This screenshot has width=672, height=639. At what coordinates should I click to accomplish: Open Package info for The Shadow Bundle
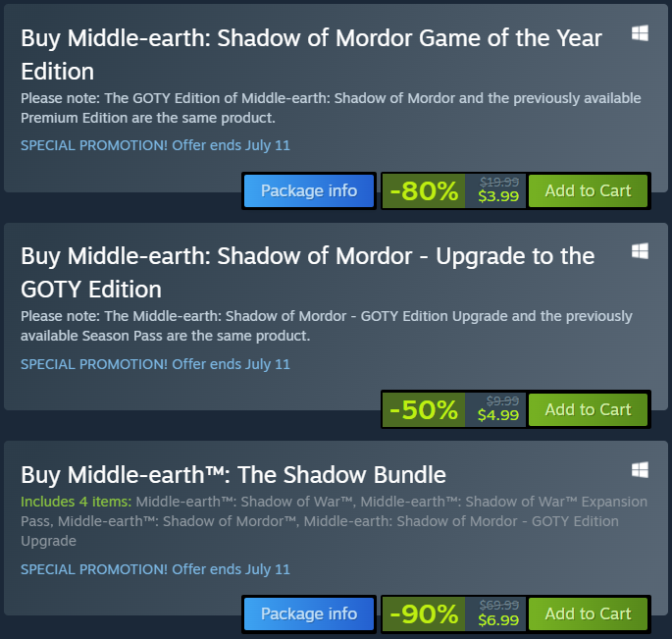pos(309,613)
